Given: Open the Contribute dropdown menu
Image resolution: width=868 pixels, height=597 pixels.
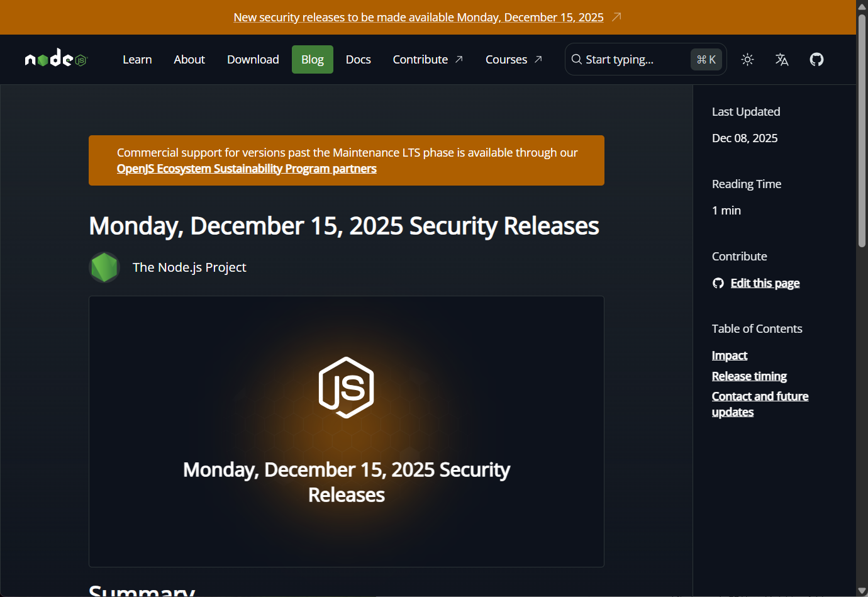Looking at the screenshot, I should pos(420,59).
